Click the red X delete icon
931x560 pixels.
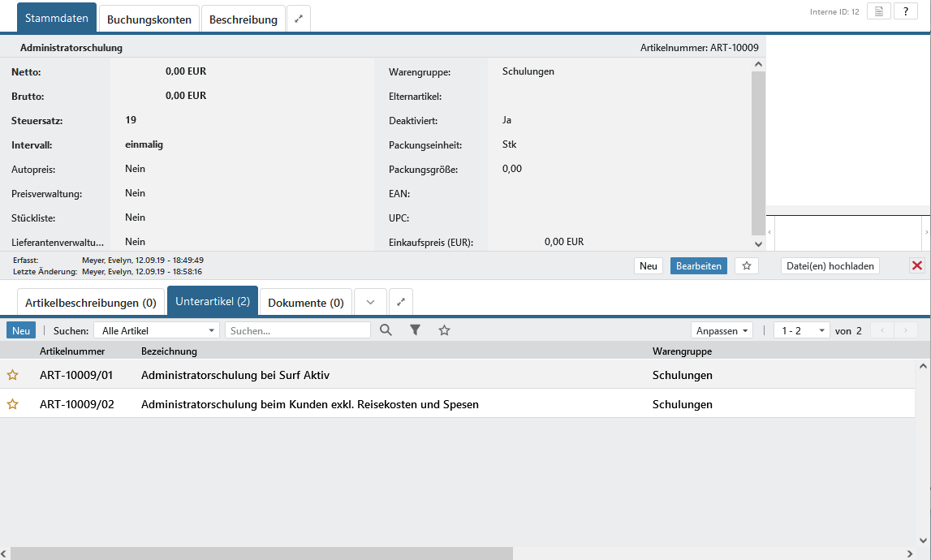click(917, 265)
